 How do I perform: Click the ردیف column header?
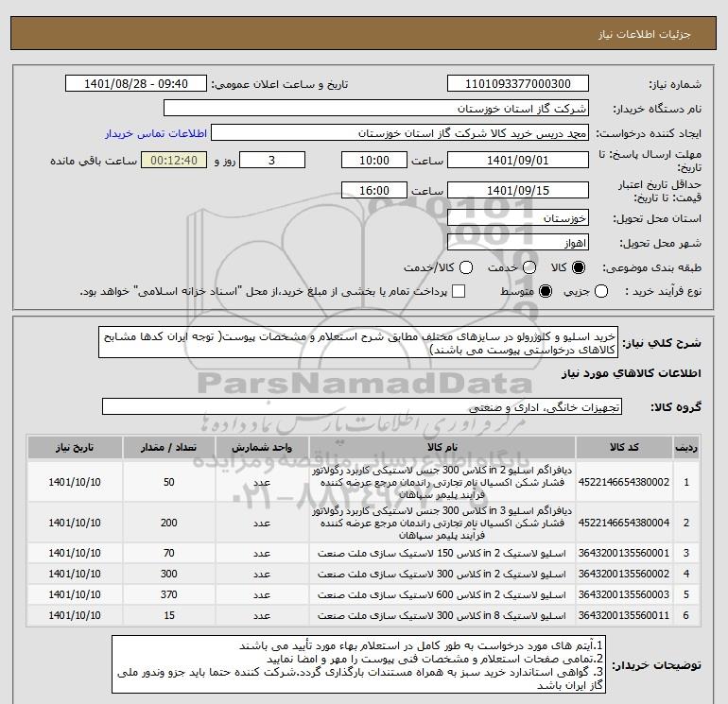pos(686,447)
